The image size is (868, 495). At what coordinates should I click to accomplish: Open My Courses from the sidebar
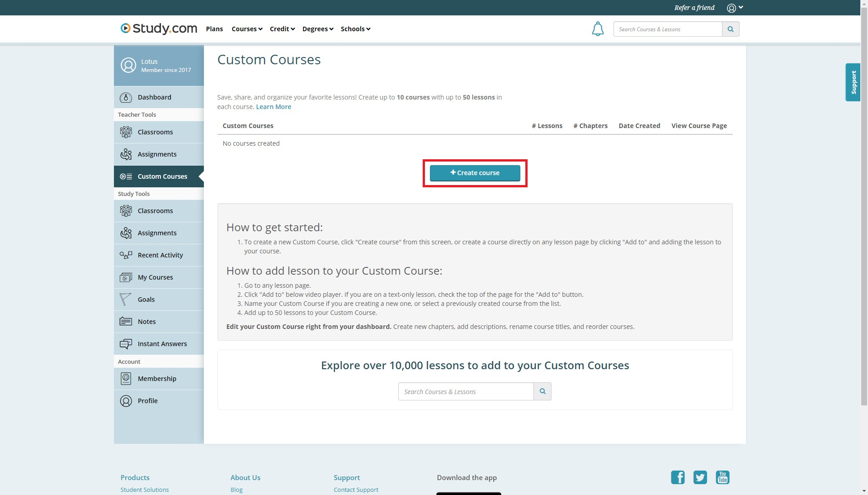[x=156, y=277]
